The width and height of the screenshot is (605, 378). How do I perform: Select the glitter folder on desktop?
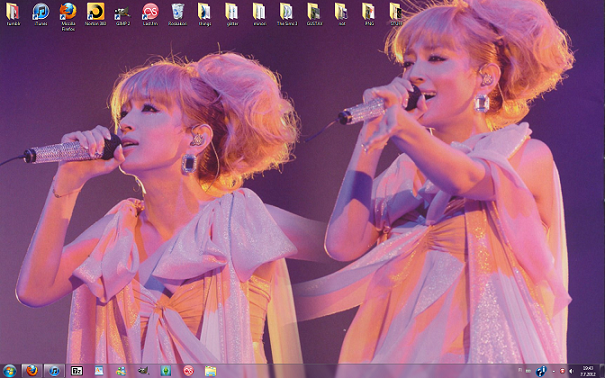point(232,14)
